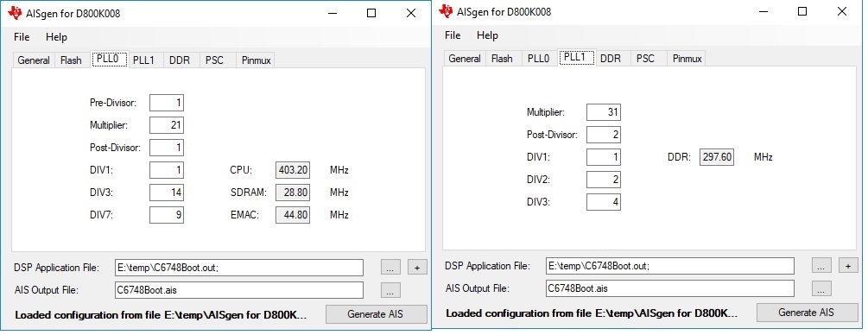Click PLL1 DIV2 field showing 2
Screen dimensions: 868x335
604,180
